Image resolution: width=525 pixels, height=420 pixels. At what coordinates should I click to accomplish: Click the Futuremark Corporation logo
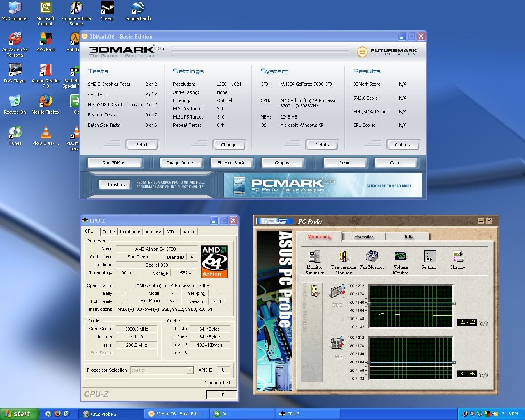pos(387,52)
